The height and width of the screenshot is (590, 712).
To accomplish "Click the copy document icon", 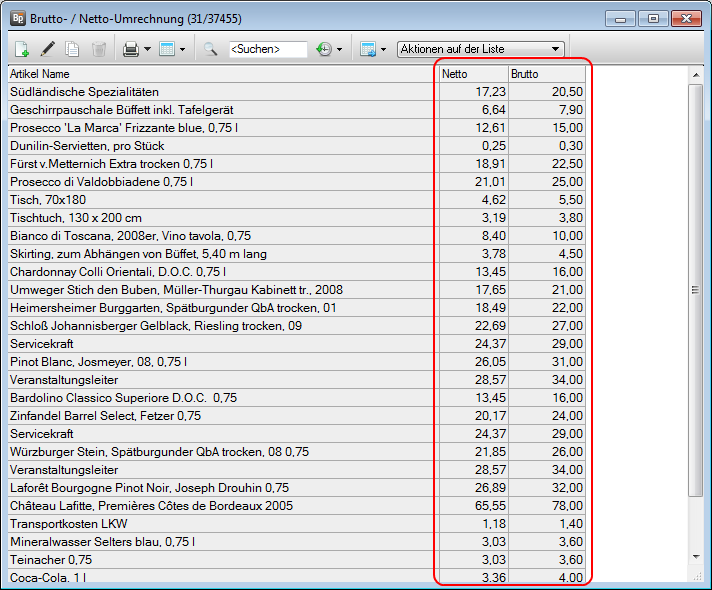I will (73, 49).
